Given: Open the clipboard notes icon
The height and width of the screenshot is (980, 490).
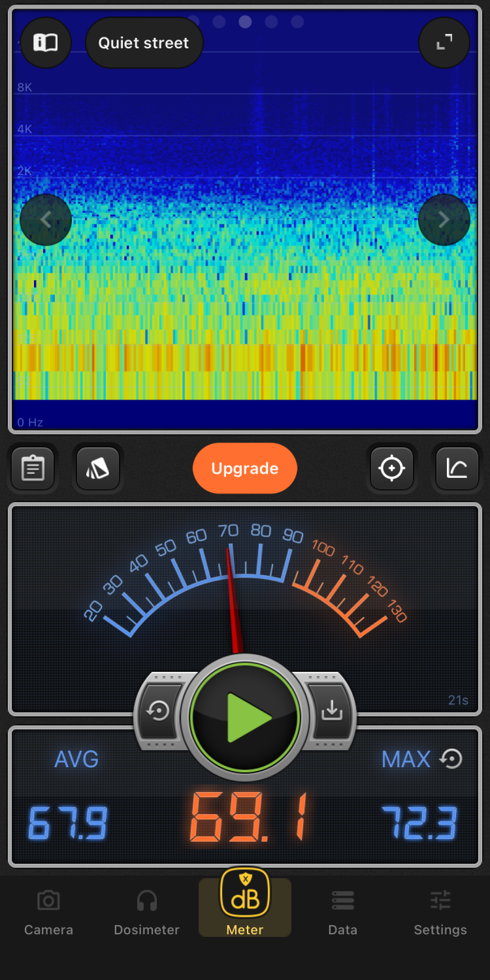Looking at the screenshot, I should (x=33, y=468).
